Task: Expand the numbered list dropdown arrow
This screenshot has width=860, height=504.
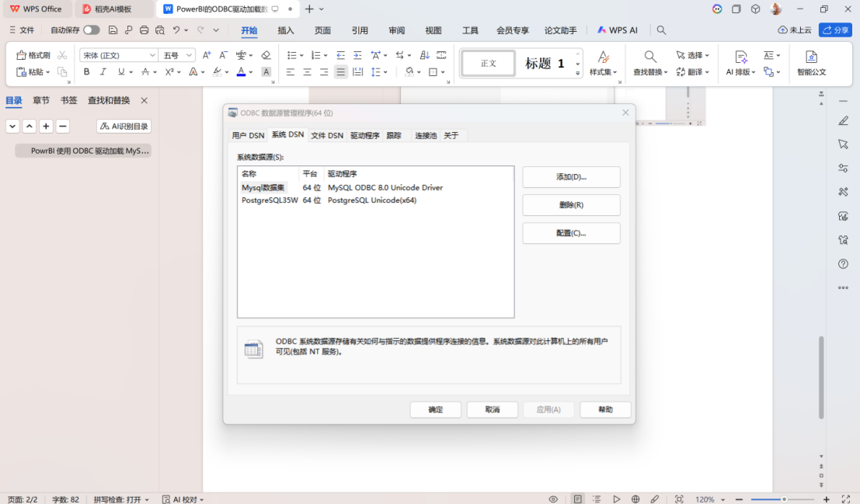Action: 326,55
